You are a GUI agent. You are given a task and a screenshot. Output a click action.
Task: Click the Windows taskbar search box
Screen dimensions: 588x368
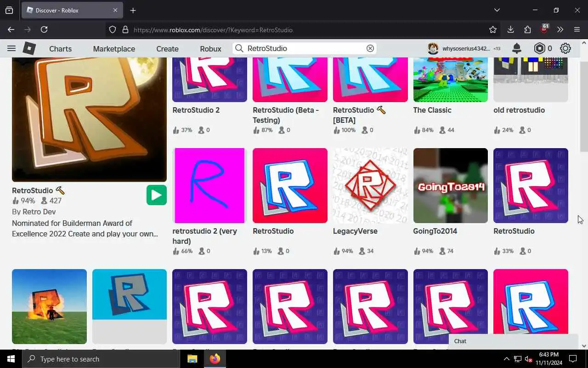coord(101,359)
